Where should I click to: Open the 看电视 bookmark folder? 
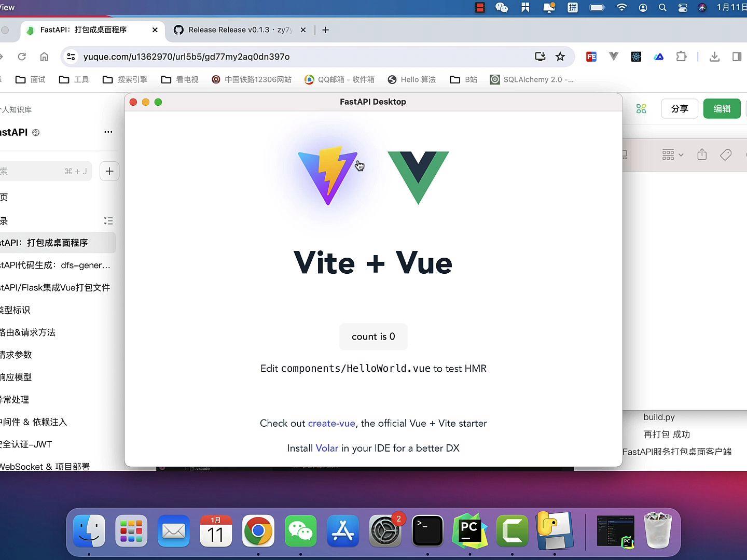pyautogui.click(x=180, y=79)
